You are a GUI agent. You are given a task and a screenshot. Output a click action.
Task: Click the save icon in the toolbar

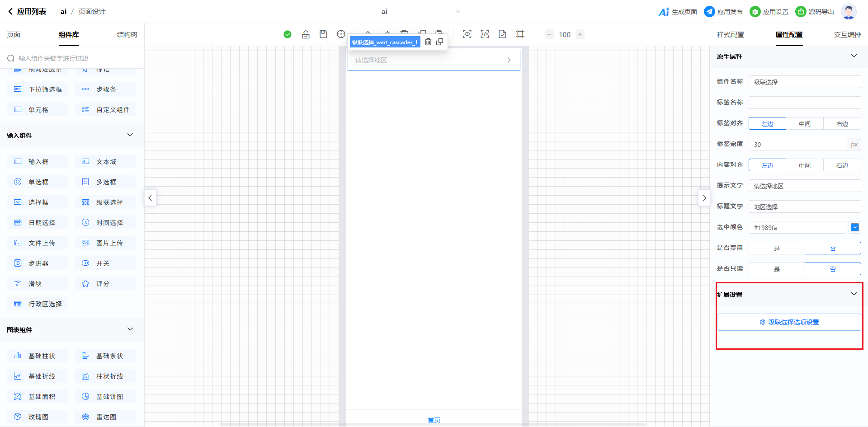(x=323, y=34)
